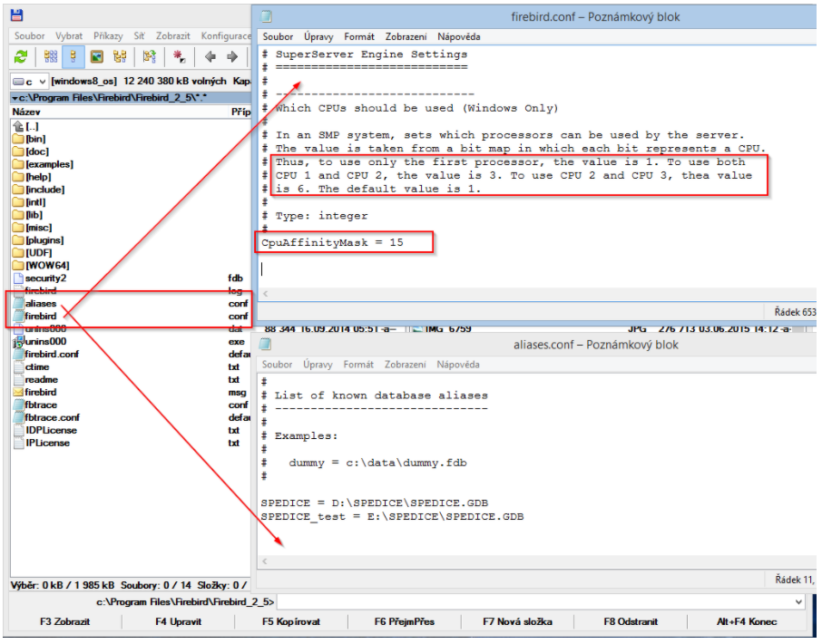The width and height of the screenshot is (822, 644).
Task: Show the directory tree view icon
Action: 120,56
